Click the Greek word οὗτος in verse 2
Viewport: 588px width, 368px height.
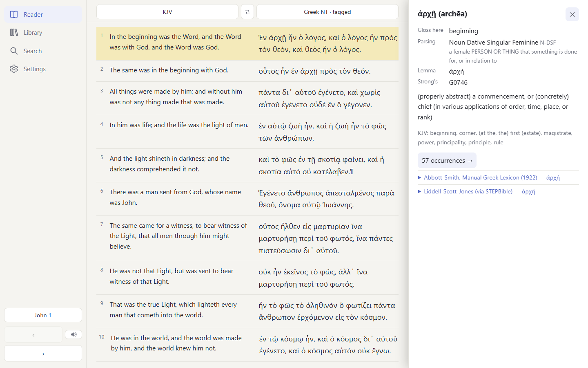(x=269, y=71)
